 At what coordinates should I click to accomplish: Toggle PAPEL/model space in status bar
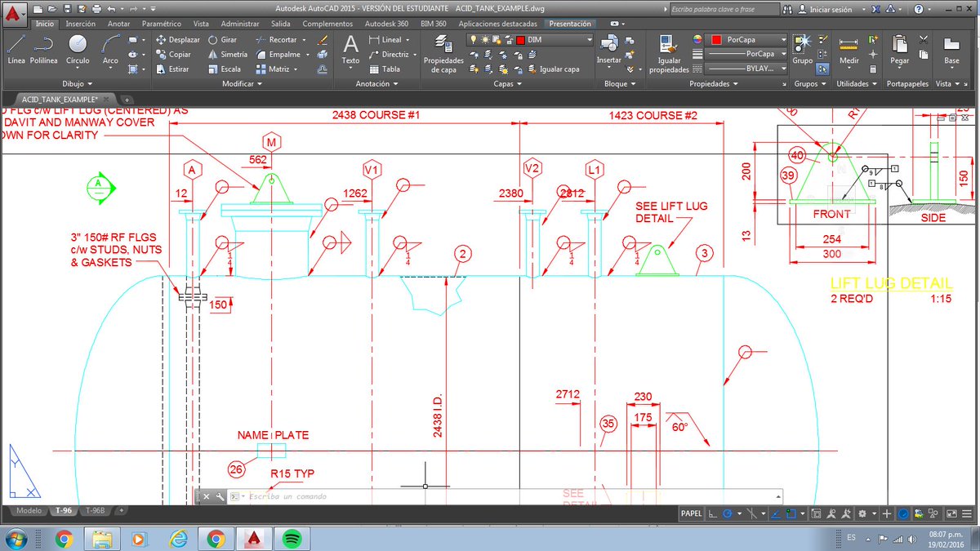coord(691,513)
